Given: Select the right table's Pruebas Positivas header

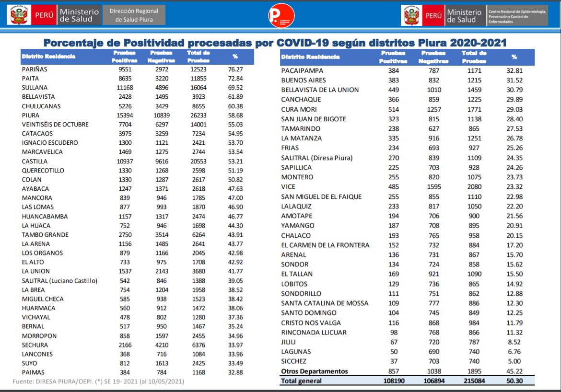Looking at the screenshot, I should click(x=393, y=57).
